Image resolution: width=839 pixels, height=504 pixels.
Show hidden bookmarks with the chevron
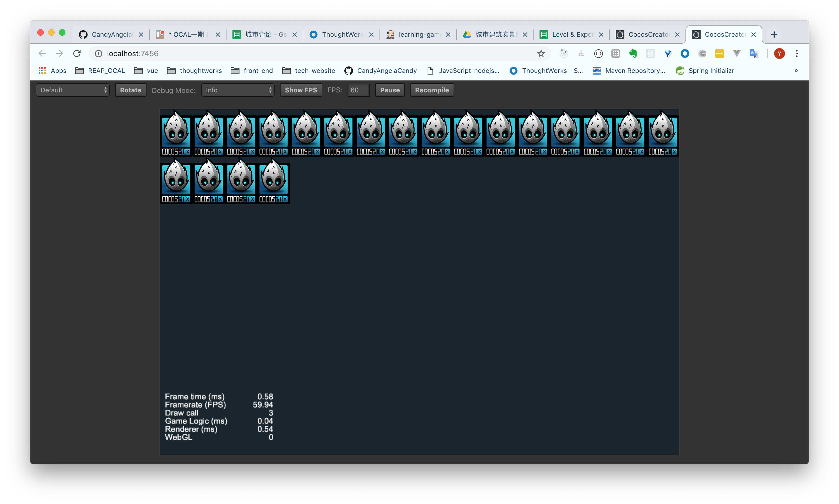(x=796, y=71)
